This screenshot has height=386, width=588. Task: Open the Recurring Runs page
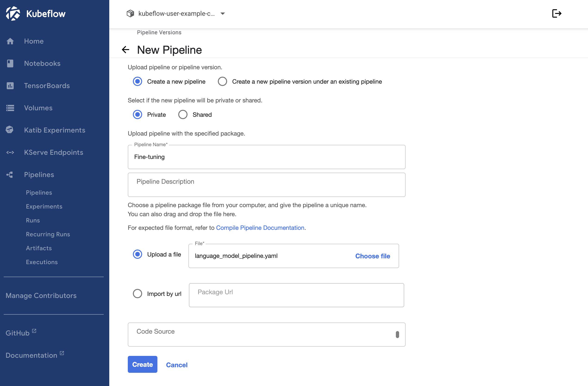(48, 234)
